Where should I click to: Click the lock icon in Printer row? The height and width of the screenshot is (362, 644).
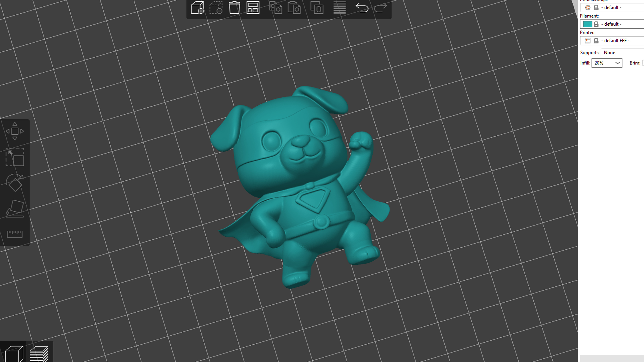point(596,40)
